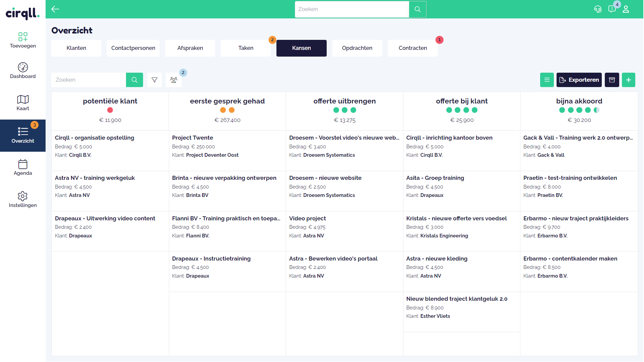Open the Dashboard palette icon
This screenshot has width=644, height=362.
pos(23,67)
